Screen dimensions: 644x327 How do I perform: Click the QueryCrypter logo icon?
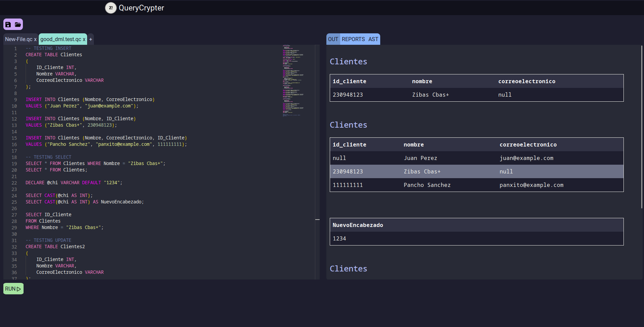pos(111,8)
